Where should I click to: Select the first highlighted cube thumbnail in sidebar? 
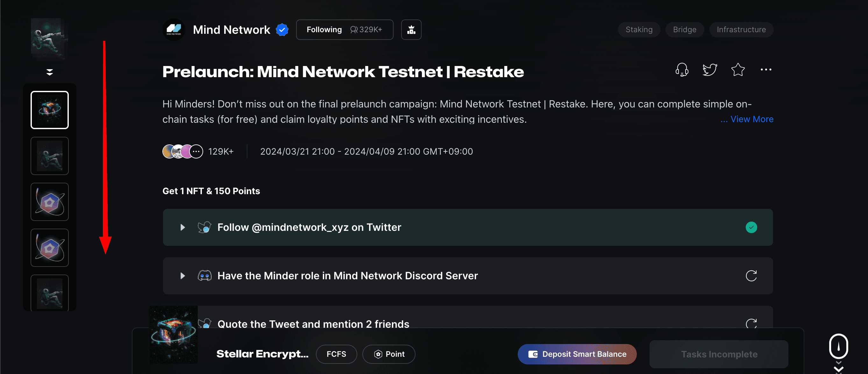coord(50,110)
